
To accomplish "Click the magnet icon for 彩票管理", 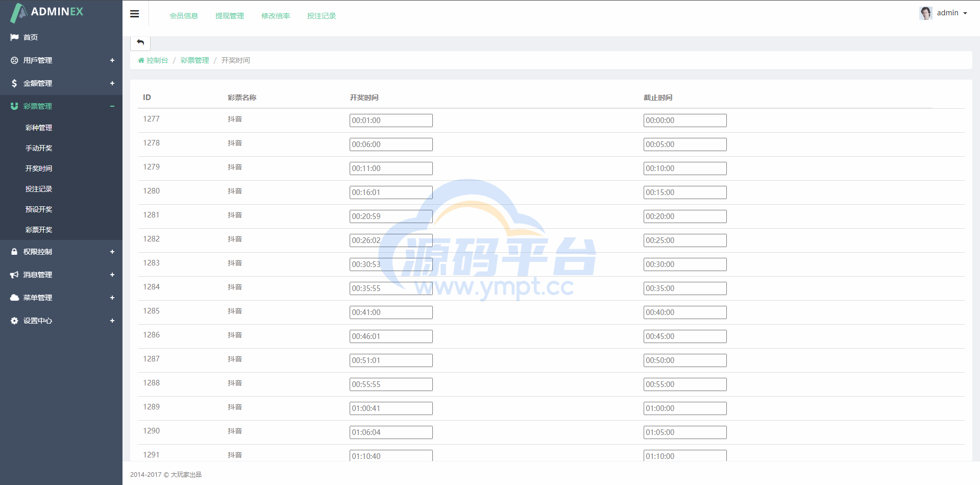I will click(14, 106).
